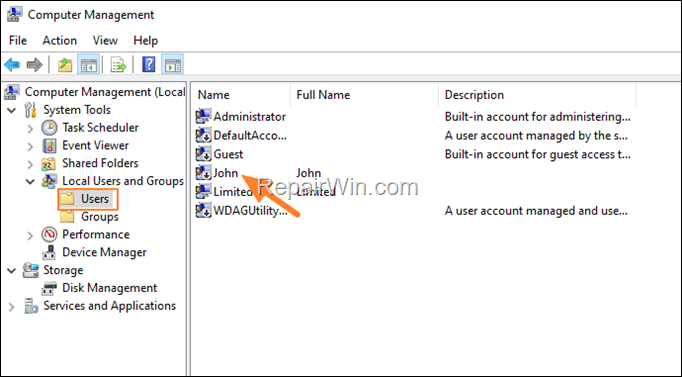Expand the Performance node
This screenshot has width=682, height=377.
click(30, 236)
